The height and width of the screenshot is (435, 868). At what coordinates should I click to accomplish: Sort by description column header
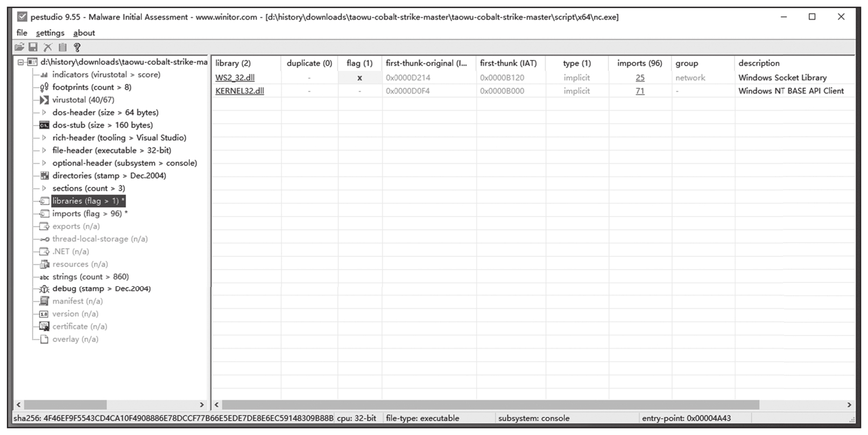point(794,63)
